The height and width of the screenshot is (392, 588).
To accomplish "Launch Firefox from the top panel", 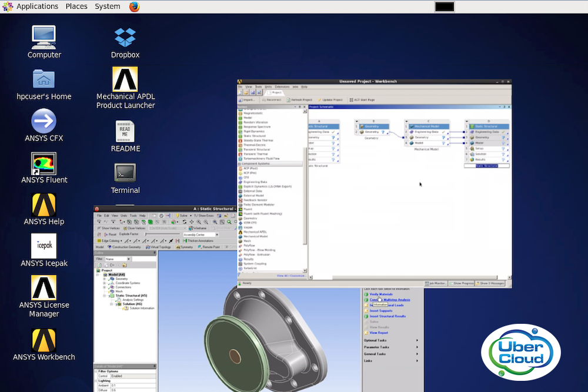I will coord(134,6).
